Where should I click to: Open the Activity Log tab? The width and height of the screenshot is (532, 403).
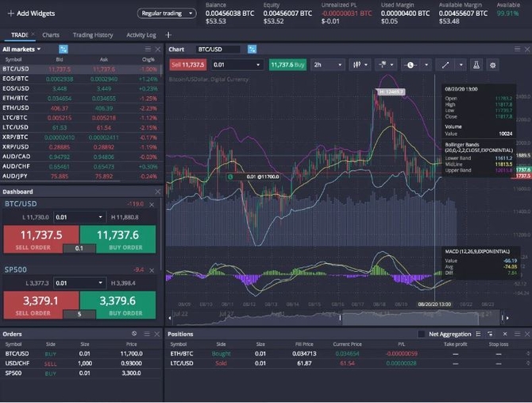[x=141, y=35]
